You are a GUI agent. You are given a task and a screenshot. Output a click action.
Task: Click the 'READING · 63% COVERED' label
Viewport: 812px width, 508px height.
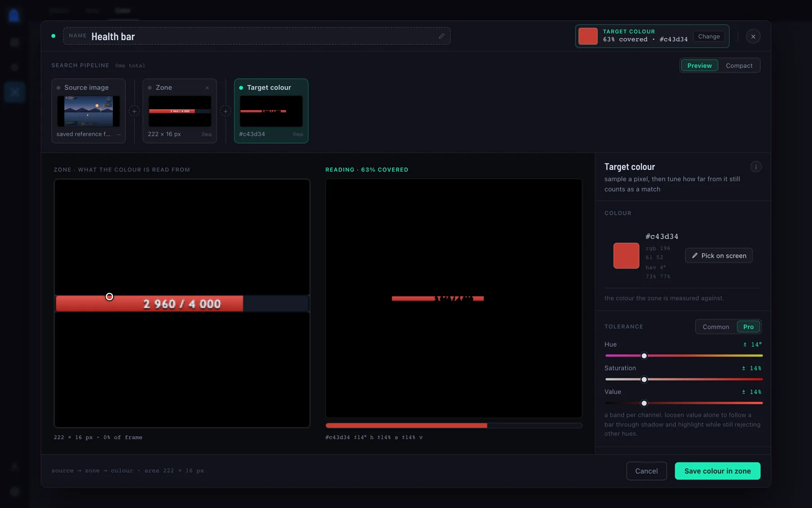367,170
